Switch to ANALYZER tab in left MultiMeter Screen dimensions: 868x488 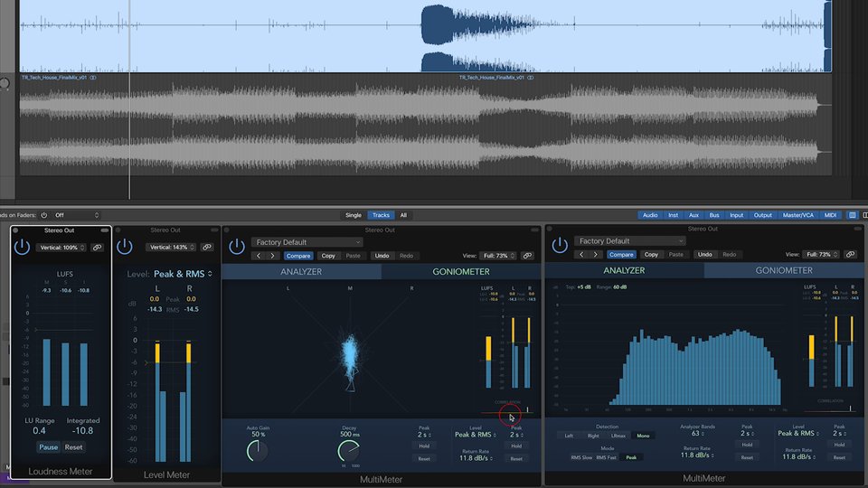click(x=301, y=272)
